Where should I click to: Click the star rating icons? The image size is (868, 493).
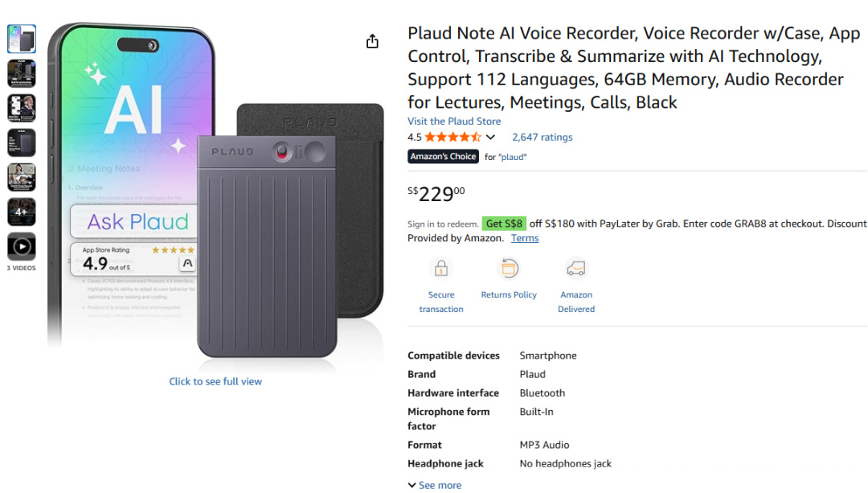[452, 138]
